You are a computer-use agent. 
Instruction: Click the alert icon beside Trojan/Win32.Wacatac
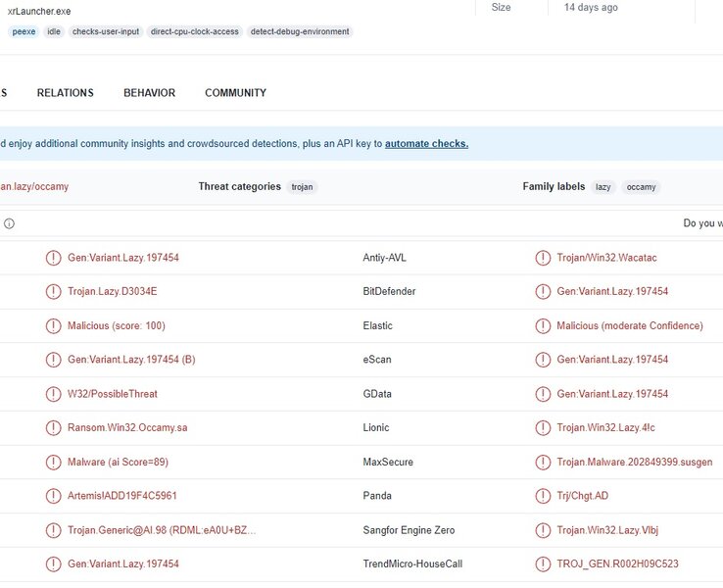pyautogui.click(x=543, y=258)
